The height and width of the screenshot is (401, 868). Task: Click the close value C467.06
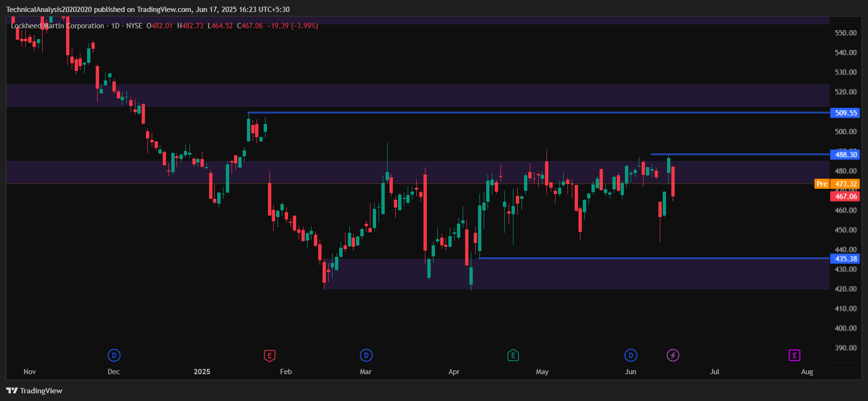250,26
